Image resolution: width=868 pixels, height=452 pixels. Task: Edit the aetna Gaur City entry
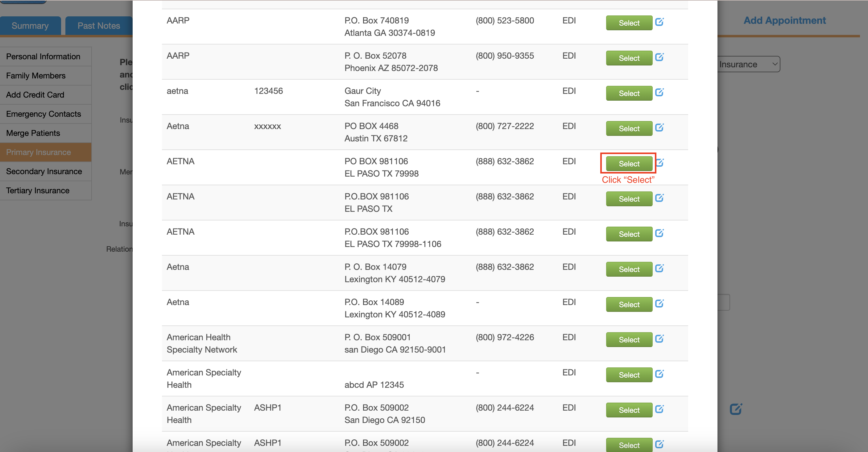(659, 92)
